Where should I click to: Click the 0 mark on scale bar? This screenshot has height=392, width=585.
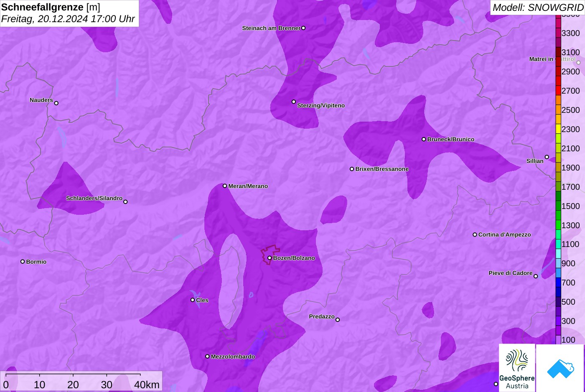(x=6, y=384)
